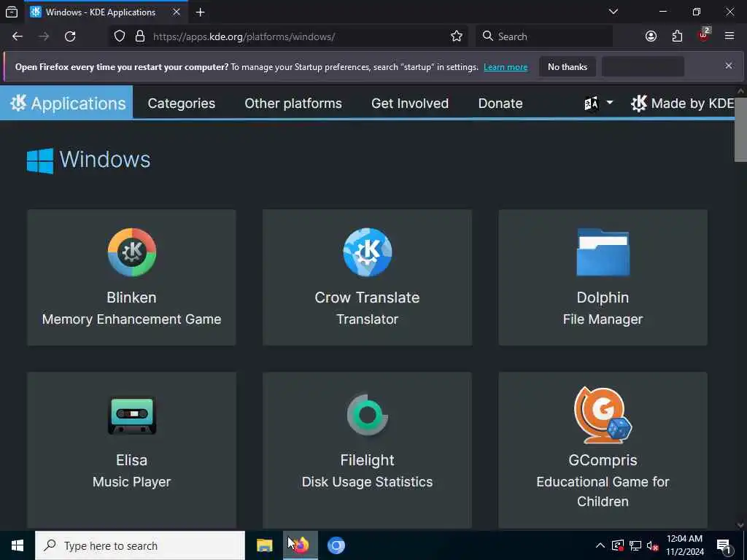Open the Dolphin folder icon
Viewport: 747px width, 560px height.
pyautogui.click(x=603, y=252)
